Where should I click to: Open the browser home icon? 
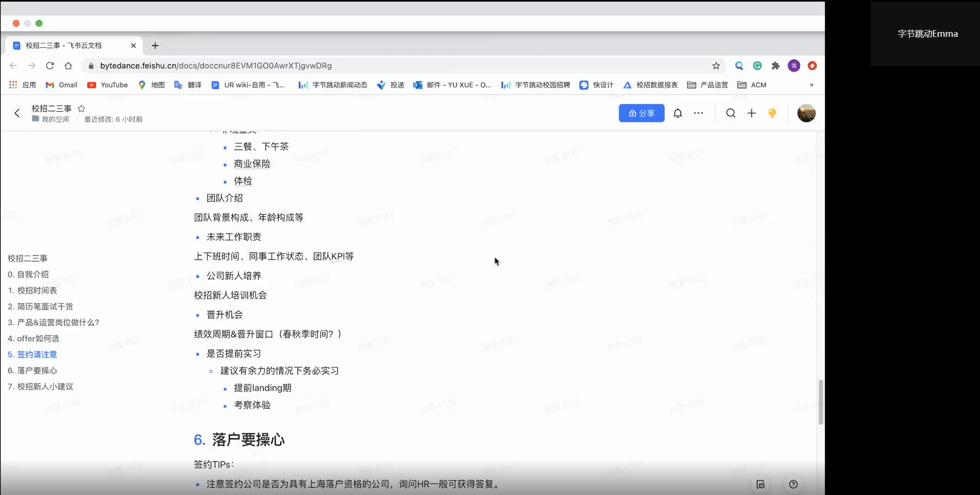point(68,66)
